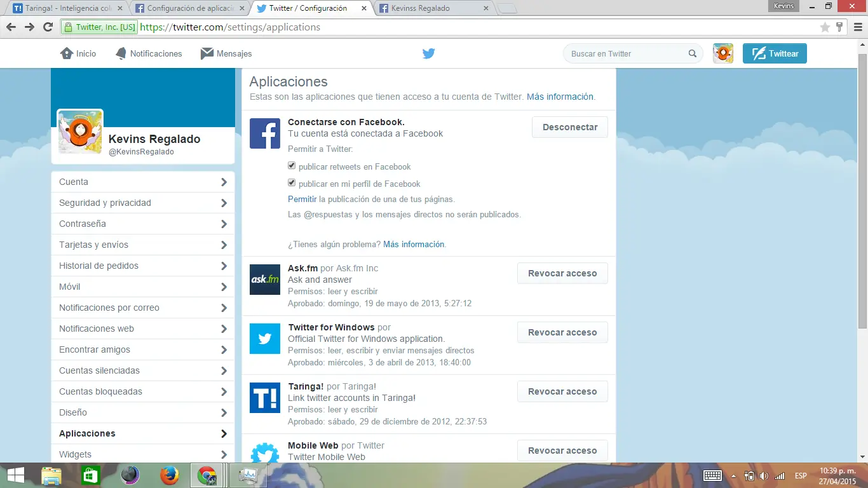868x488 pixels.
Task: Open the Windows Start button
Action: [x=16, y=475]
